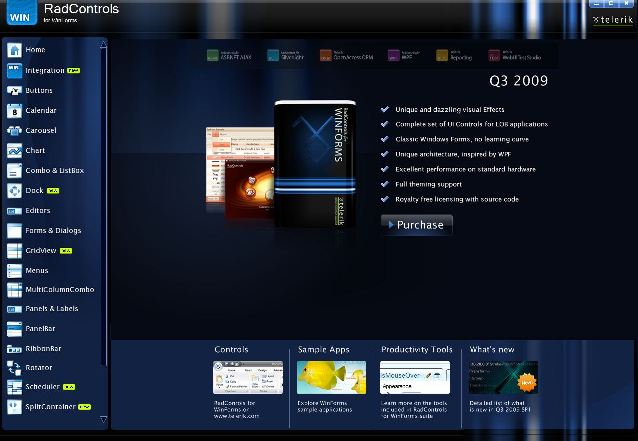This screenshot has height=441, width=638.
Task: Click the Controls heading
Action: point(231,349)
